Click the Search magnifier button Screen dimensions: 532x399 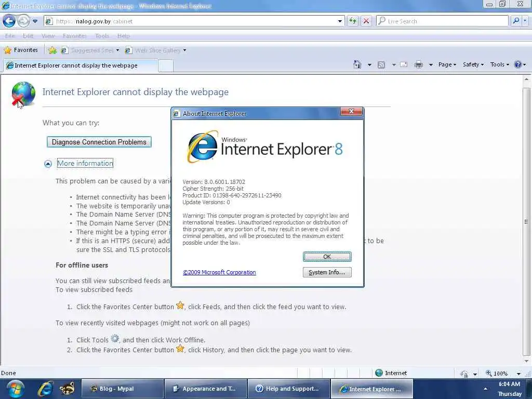coord(516,21)
